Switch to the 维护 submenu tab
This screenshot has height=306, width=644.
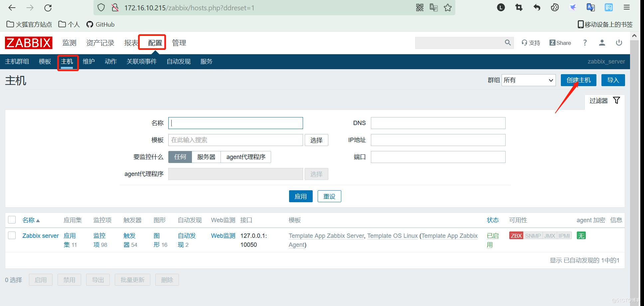coord(89,62)
